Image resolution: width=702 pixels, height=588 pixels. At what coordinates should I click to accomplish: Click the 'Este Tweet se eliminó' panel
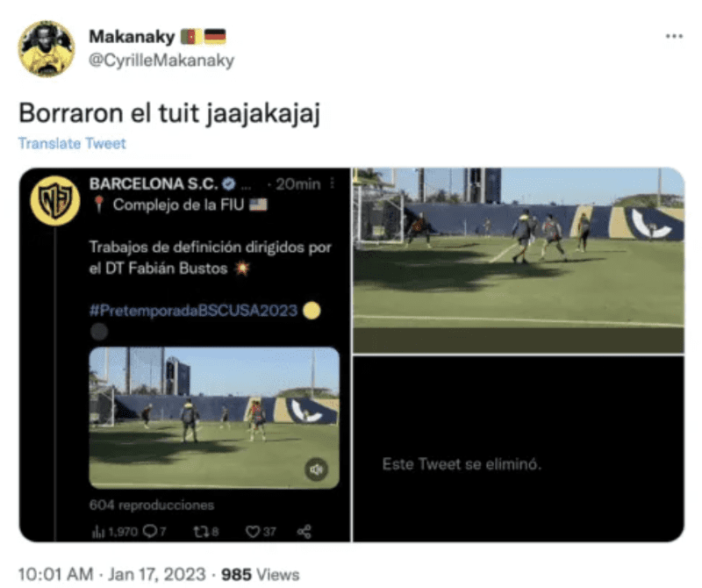[518, 448]
